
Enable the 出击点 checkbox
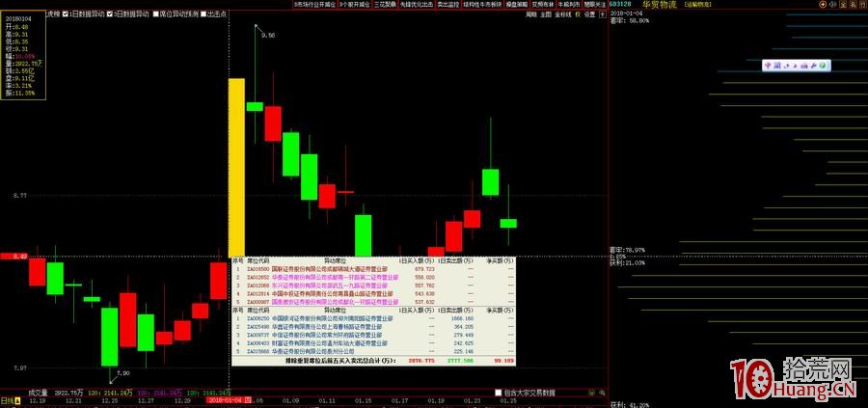pyautogui.click(x=203, y=14)
